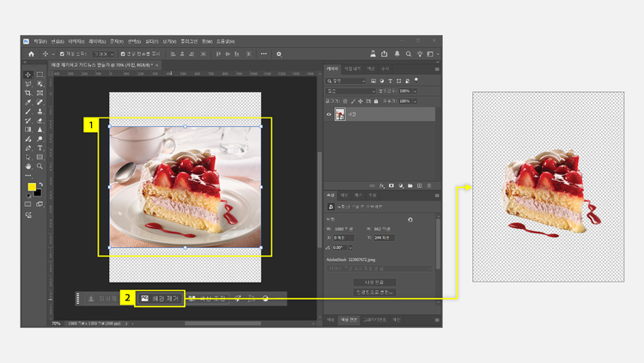The width and height of the screenshot is (644, 363).
Task: Switch to the Properties panel tab
Action: [x=331, y=195]
